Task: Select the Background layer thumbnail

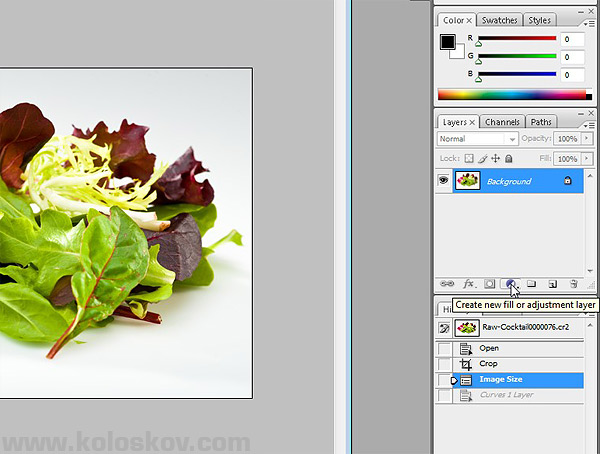Action: click(467, 181)
